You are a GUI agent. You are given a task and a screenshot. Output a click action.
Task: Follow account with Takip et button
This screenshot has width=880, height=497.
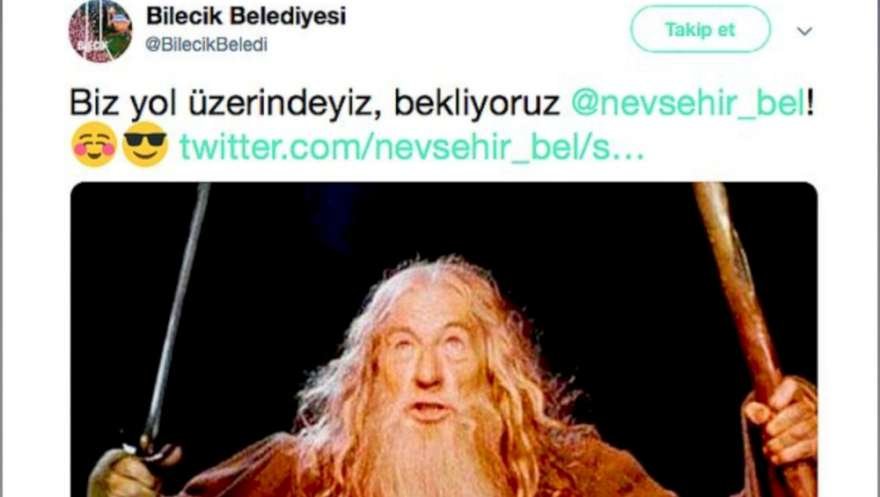700,29
